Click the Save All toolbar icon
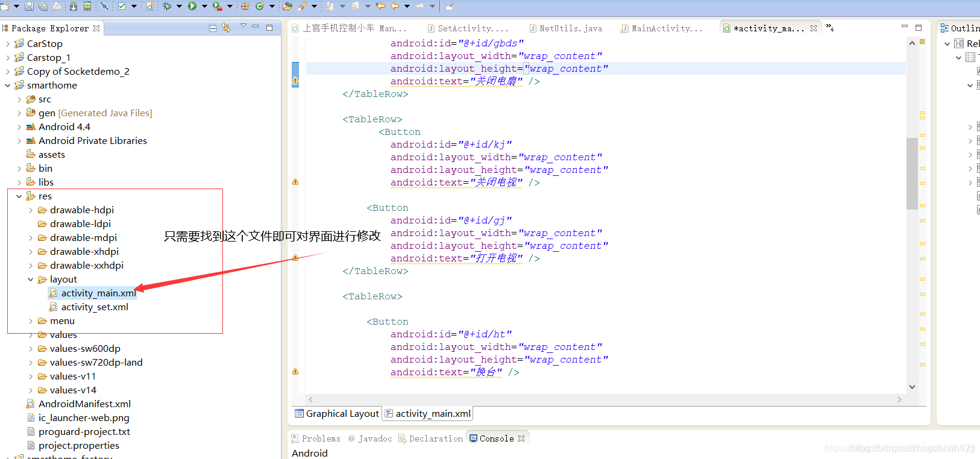This screenshot has width=980, height=459. click(x=43, y=6)
